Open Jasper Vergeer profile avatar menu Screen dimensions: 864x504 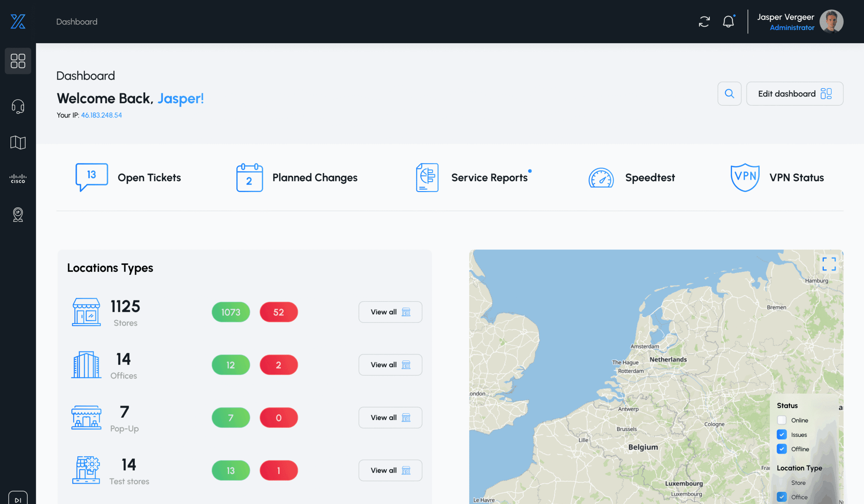(831, 22)
